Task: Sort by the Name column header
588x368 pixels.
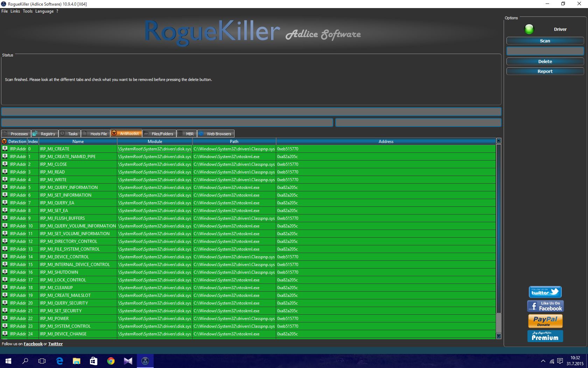Action: [78, 141]
